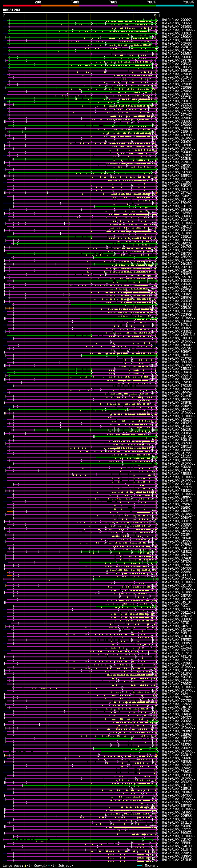Click the red 20% identity legend segment

[22, 6]
